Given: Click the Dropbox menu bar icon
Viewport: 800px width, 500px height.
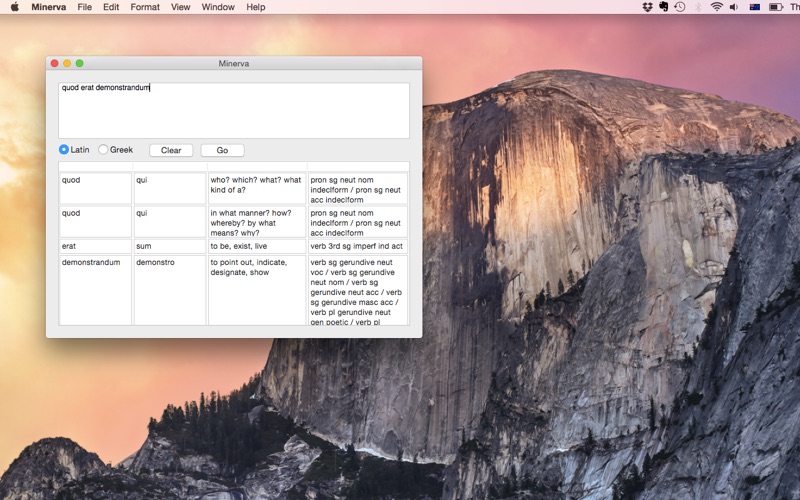Looking at the screenshot, I should (x=647, y=7).
